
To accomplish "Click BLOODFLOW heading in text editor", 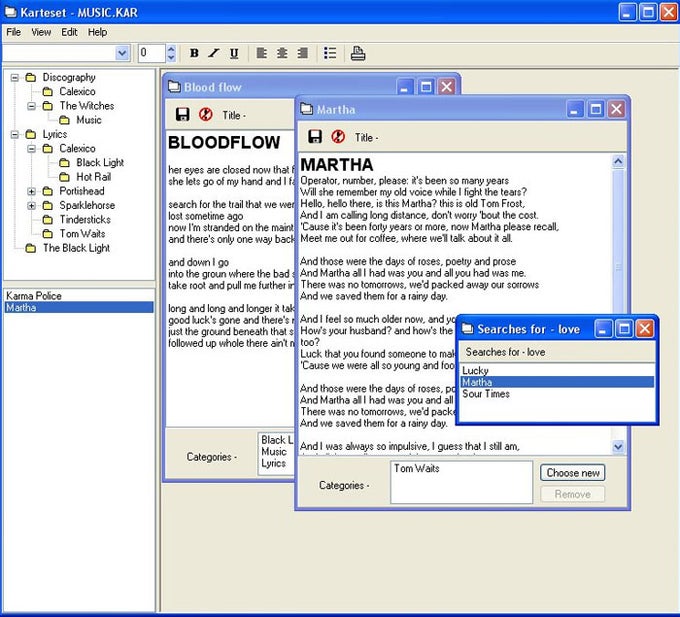I will click(x=224, y=143).
